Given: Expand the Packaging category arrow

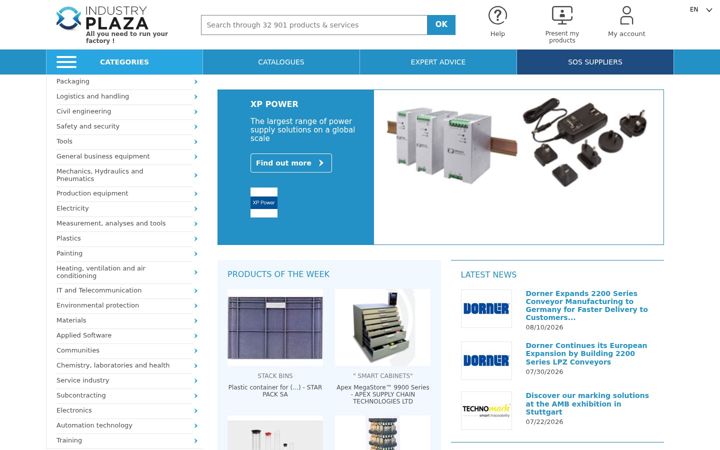Looking at the screenshot, I should (x=196, y=82).
